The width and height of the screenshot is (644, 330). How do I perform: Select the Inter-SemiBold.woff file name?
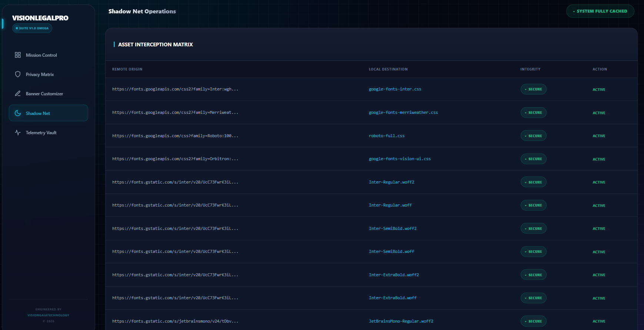tap(391, 251)
